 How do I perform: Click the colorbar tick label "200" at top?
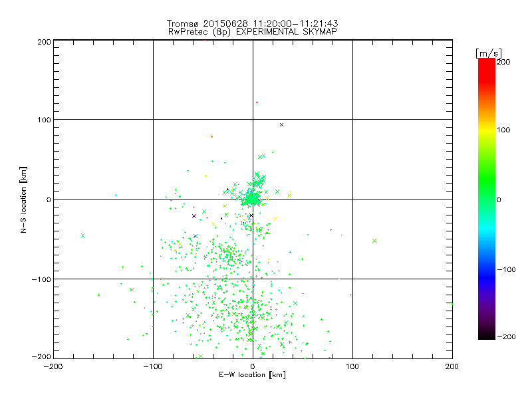coord(503,62)
